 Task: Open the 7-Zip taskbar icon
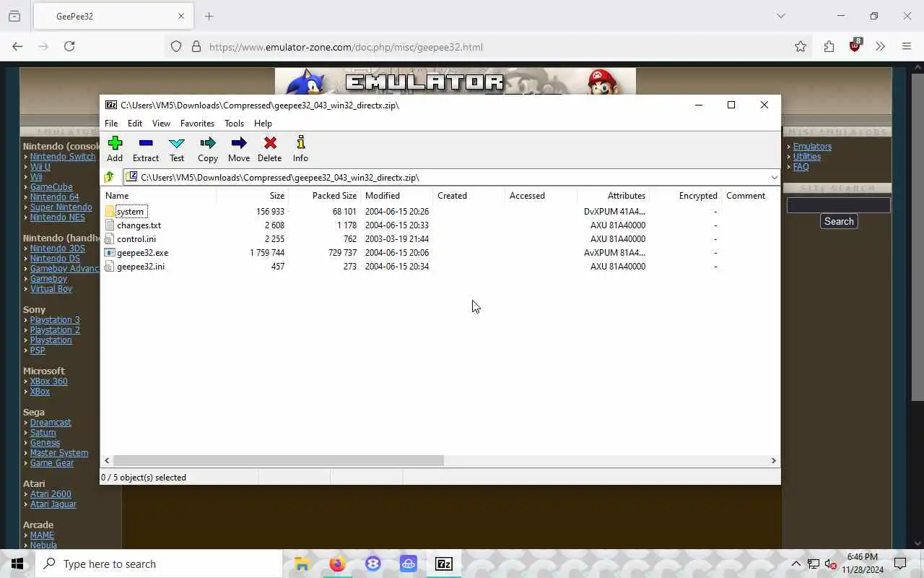[x=444, y=564]
